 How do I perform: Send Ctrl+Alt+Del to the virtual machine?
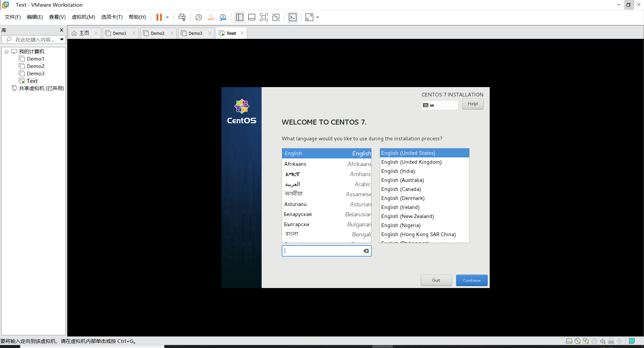[182, 17]
